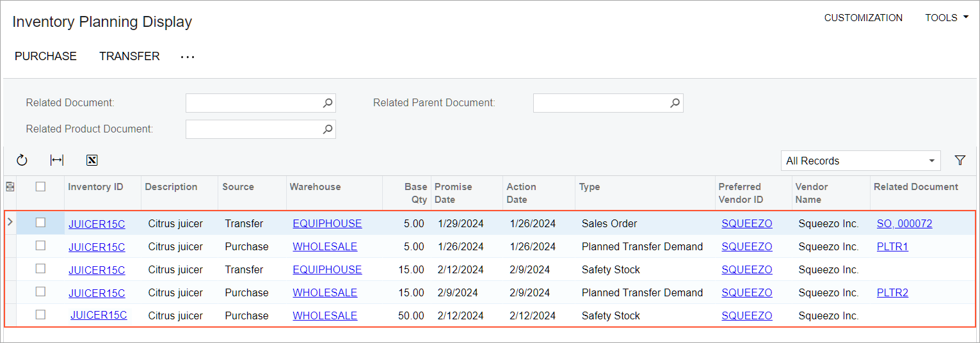Expand the first row arrow indicator

point(10,223)
